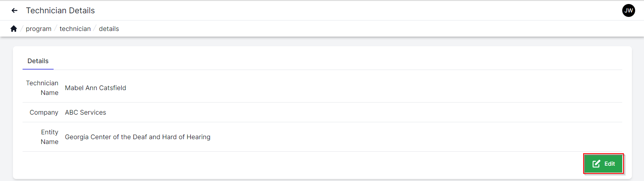The height and width of the screenshot is (181, 644).
Task: Select the ABC Services company value
Action: coord(85,112)
